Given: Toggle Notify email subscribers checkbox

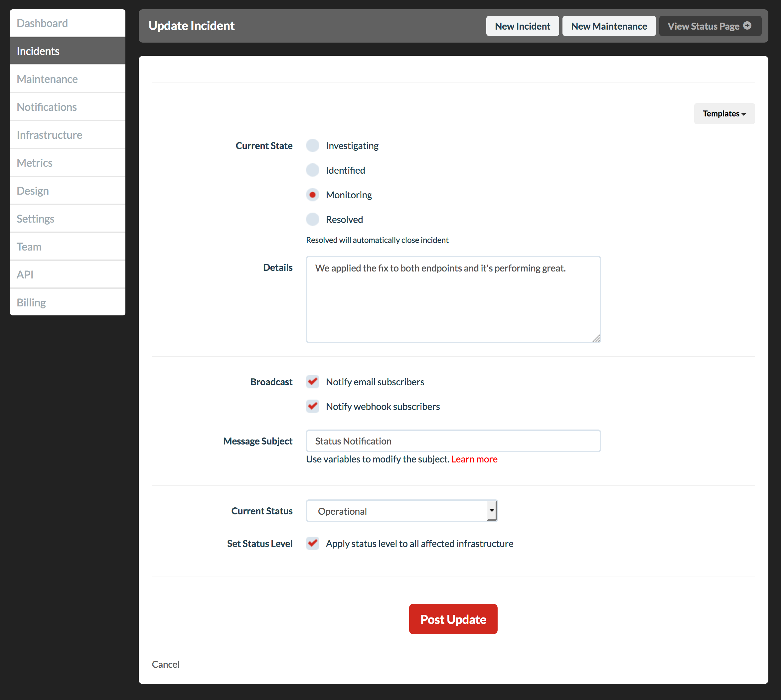Looking at the screenshot, I should coord(313,382).
